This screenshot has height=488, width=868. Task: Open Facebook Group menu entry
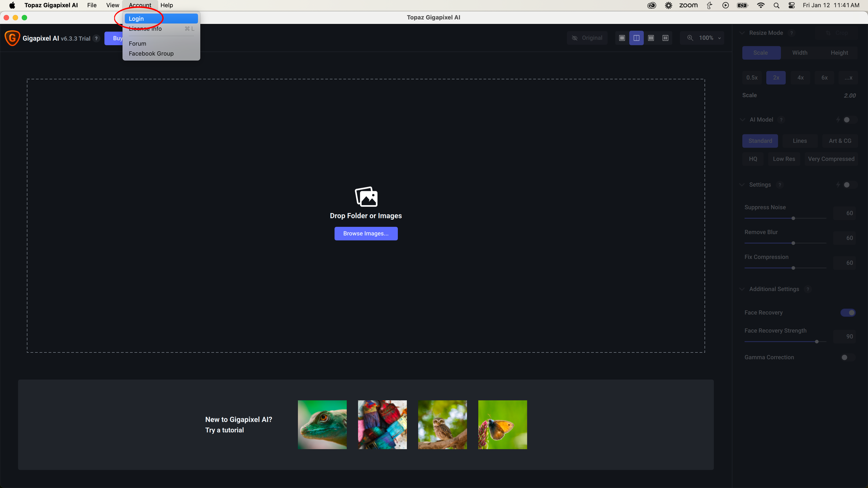[151, 54]
